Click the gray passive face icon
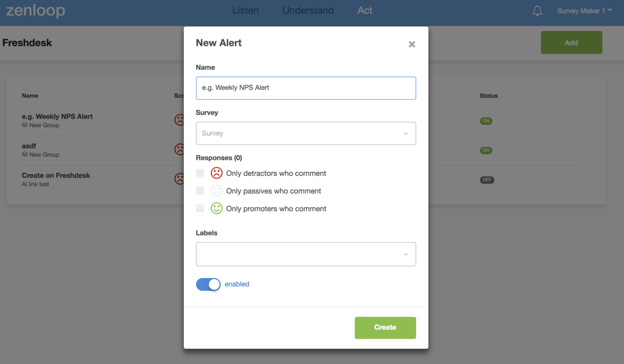Screen dimensions: 624x364 click(x=217, y=191)
